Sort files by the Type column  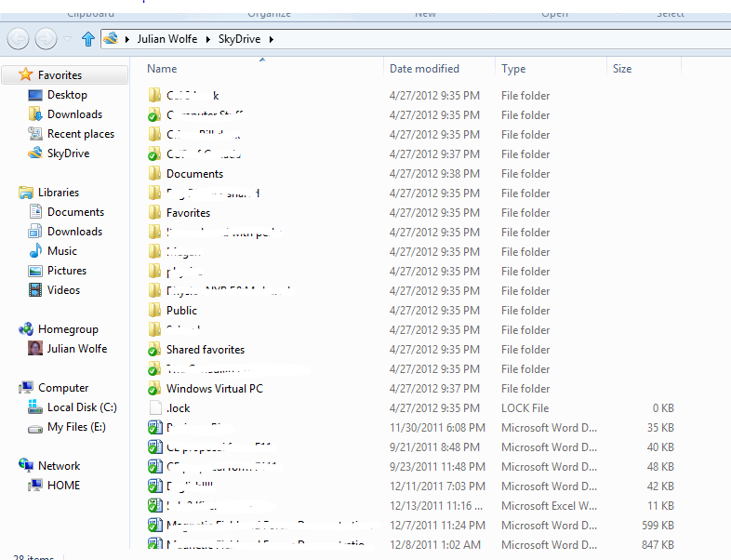[x=513, y=69]
